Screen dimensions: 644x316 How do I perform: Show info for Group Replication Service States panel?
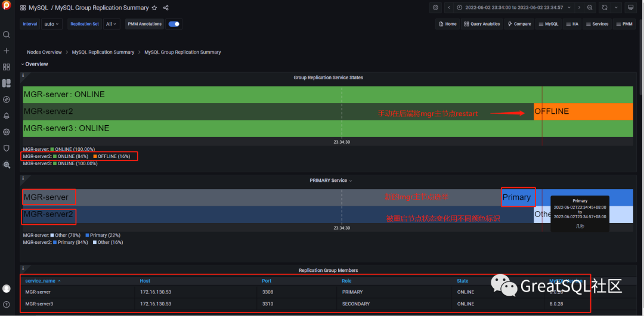[x=23, y=76]
